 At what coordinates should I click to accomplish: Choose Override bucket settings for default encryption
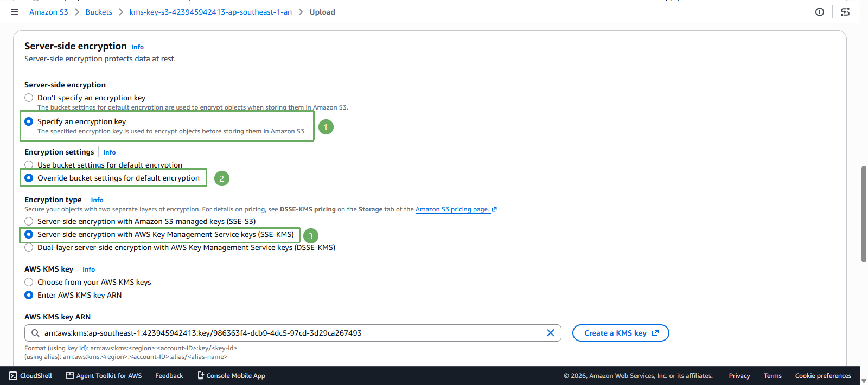pos(29,178)
